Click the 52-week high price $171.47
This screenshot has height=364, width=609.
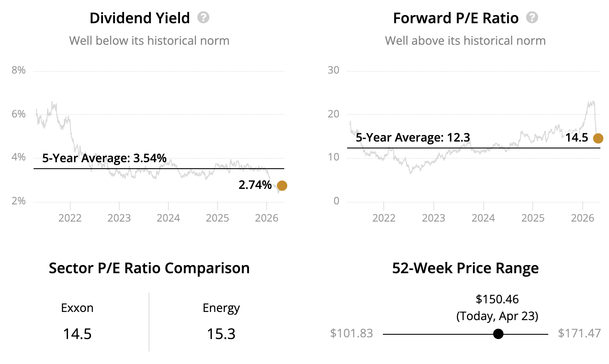click(579, 333)
